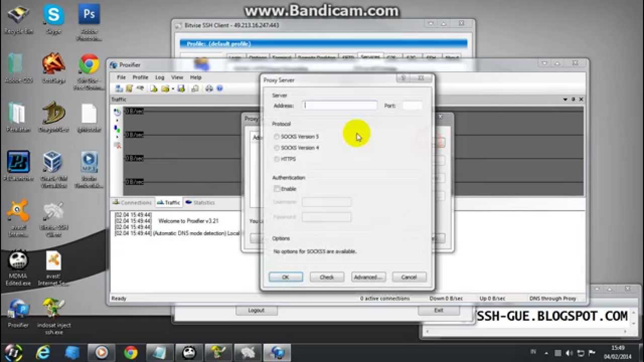The image size is (644, 362).
Task: Open Proxifier desktop shortcut
Action: tap(19, 314)
